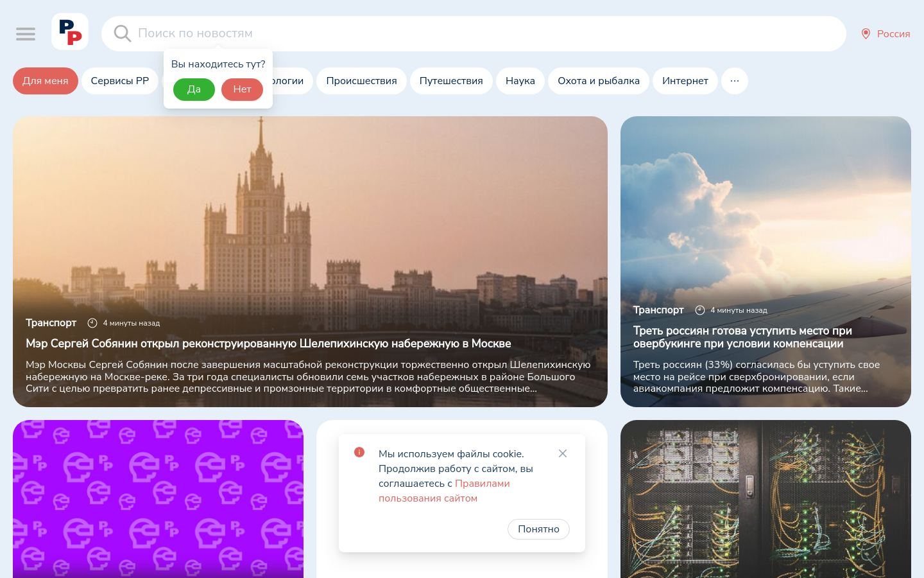Open the purple PP pattern card

(x=158, y=499)
